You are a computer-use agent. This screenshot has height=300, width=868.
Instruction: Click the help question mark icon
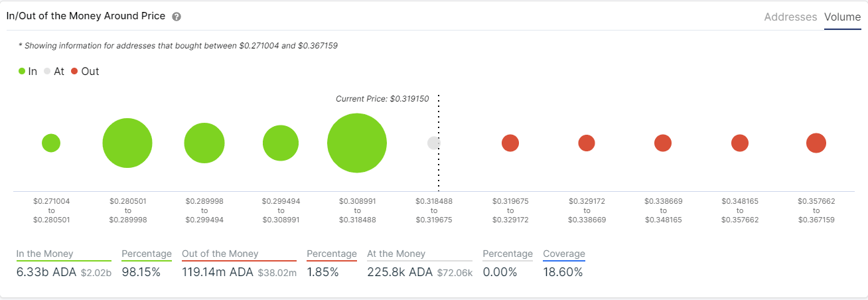click(x=177, y=17)
